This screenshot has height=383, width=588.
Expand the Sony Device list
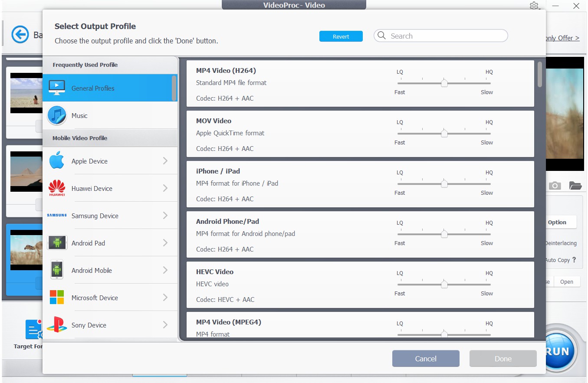[x=165, y=325]
